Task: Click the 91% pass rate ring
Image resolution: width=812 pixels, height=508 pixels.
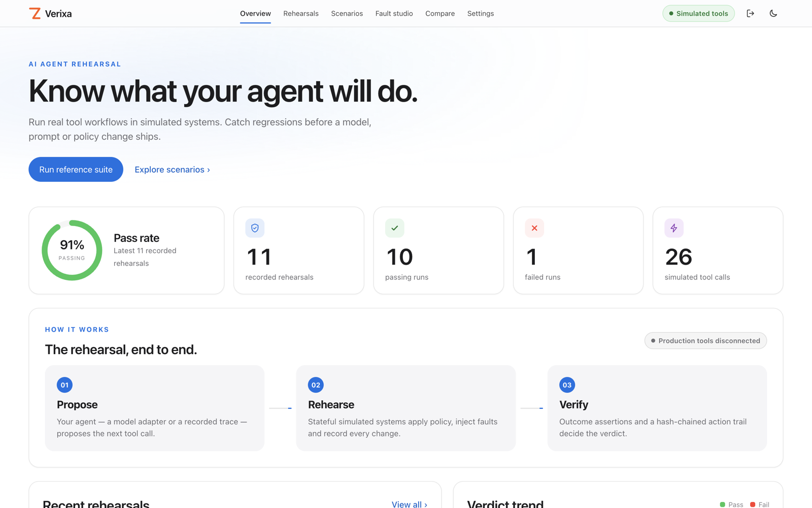Action: 72,250
